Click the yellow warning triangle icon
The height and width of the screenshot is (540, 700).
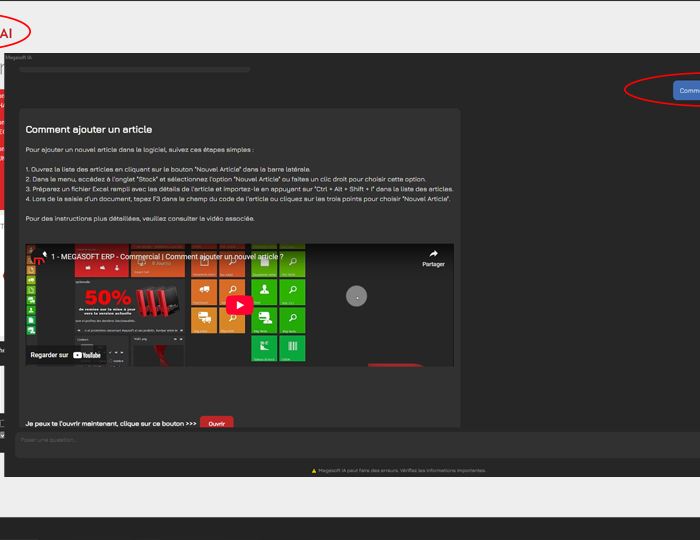pyautogui.click(x=314, y=470)
